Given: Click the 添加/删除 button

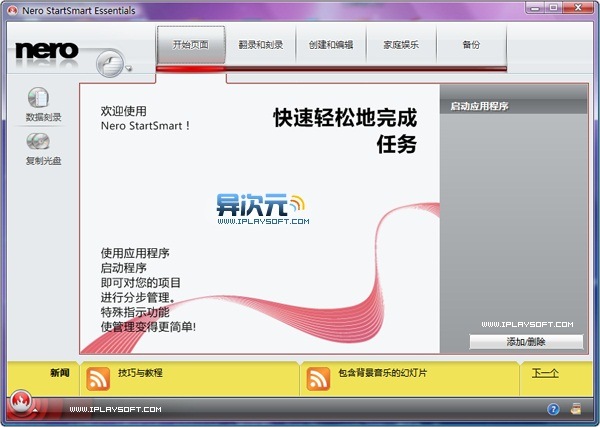Looking at the screenshot, I should [x=526, y=342].
